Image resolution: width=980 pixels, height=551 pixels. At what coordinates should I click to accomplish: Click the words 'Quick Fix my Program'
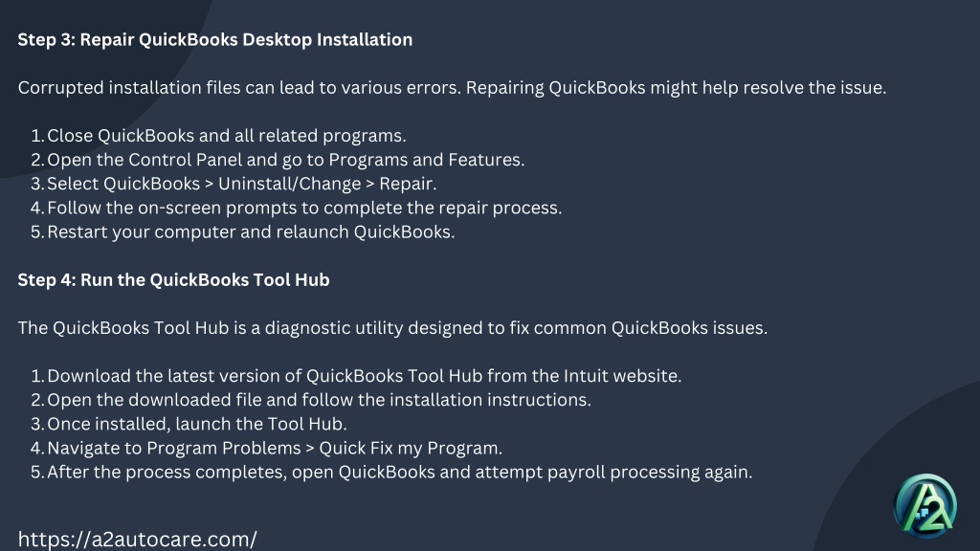coord(411,448)
